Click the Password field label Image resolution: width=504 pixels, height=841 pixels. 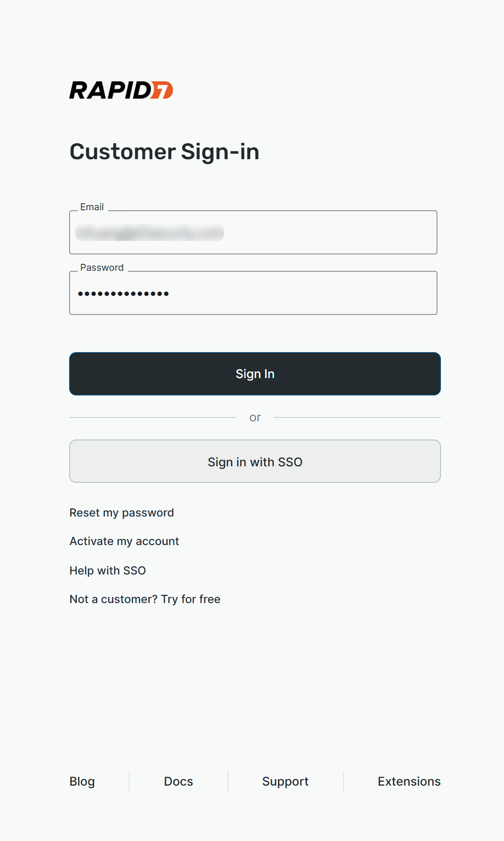pyautogui.click(x=102, y=268)
